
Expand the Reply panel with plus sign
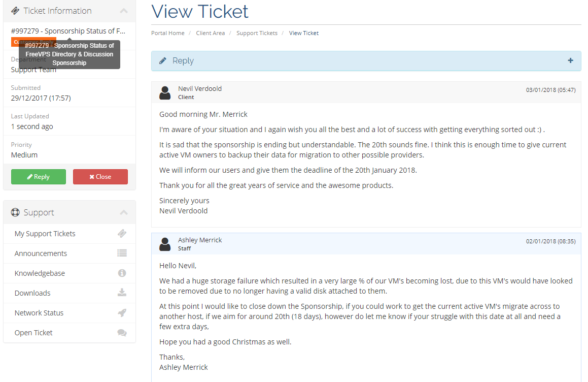[x=570, y=60]
